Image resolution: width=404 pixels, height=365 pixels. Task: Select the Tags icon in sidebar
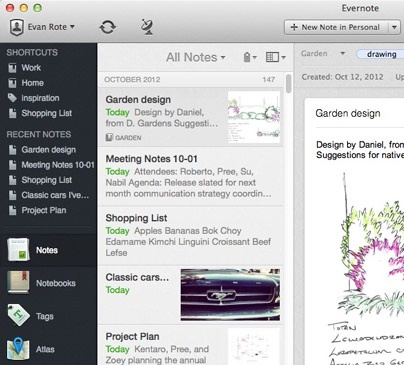(x=18, y=315)
